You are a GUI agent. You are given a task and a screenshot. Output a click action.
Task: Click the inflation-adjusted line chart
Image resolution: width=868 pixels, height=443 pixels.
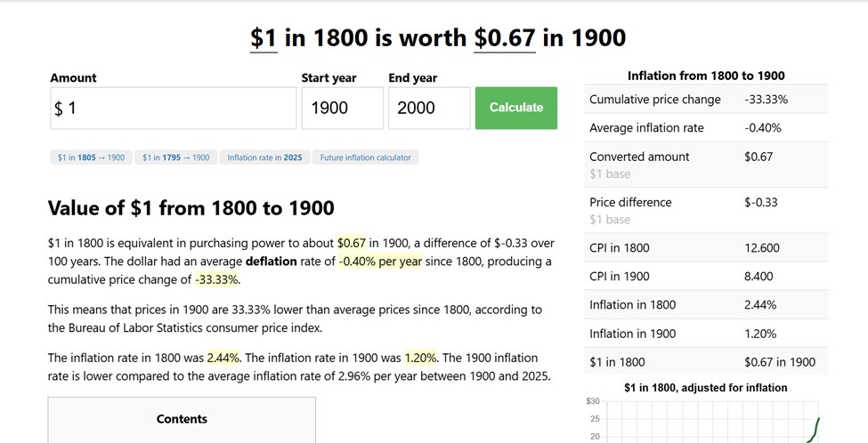712,423
